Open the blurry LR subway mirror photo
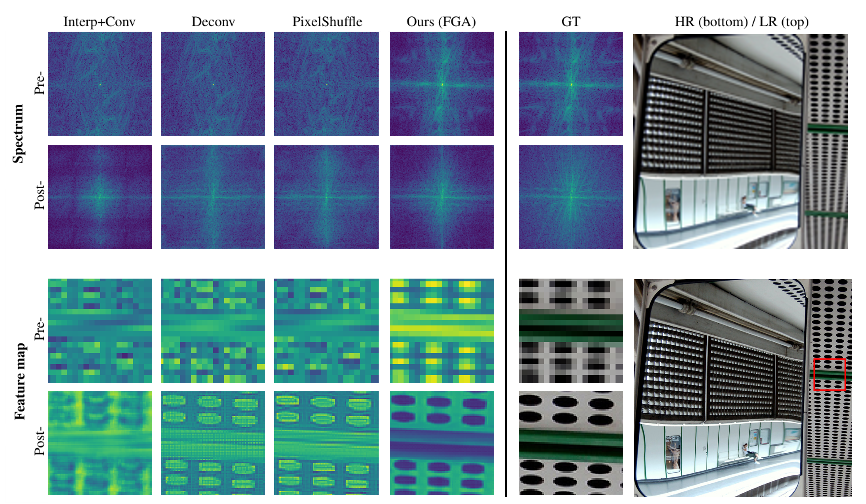 pyautogui.click(x=741, y=142)
